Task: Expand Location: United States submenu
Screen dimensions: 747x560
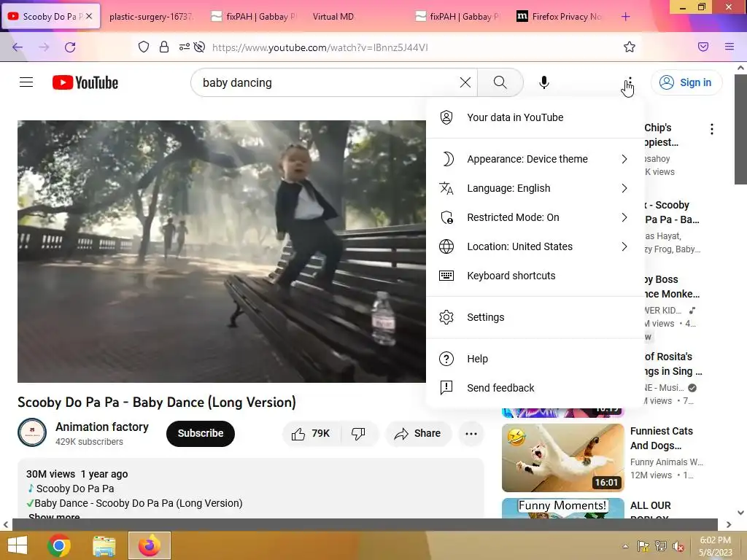Action: click(x=535, y=246)
